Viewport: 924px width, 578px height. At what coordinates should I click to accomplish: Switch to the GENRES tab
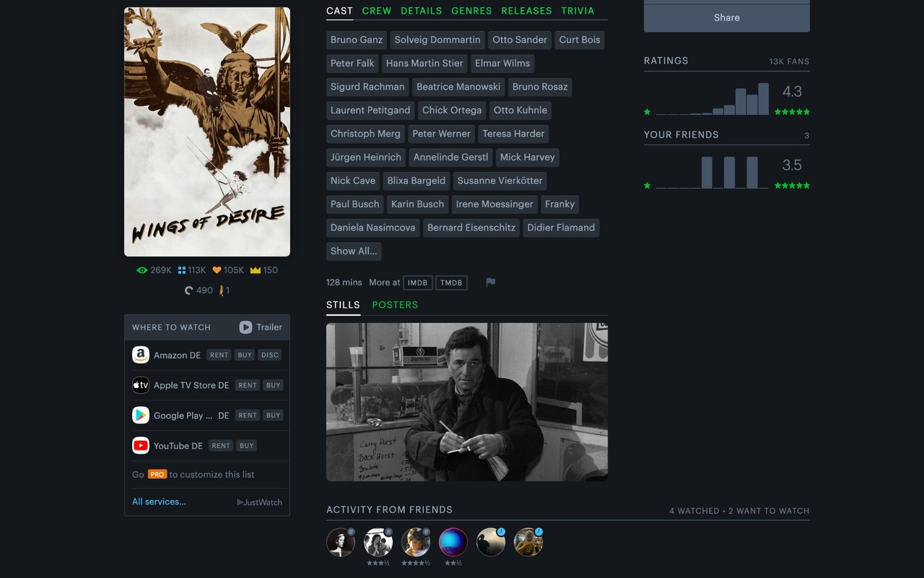coord(471,11)
